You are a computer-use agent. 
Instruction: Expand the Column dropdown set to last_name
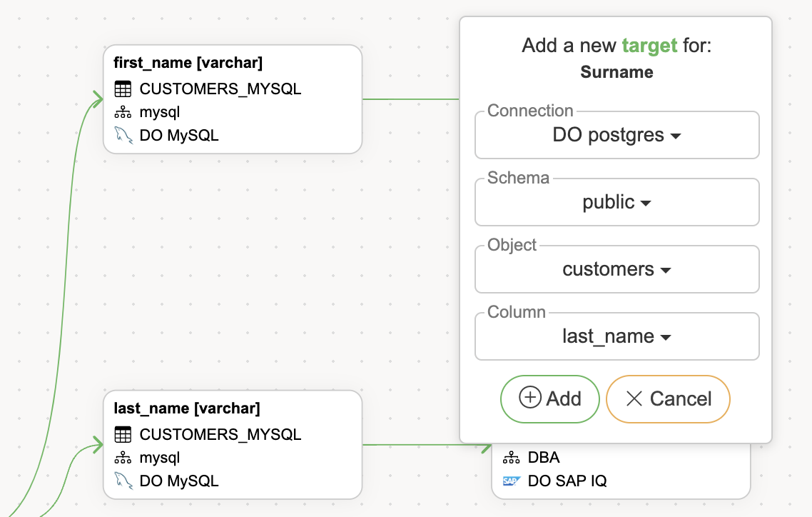click(x=616, y=336)
